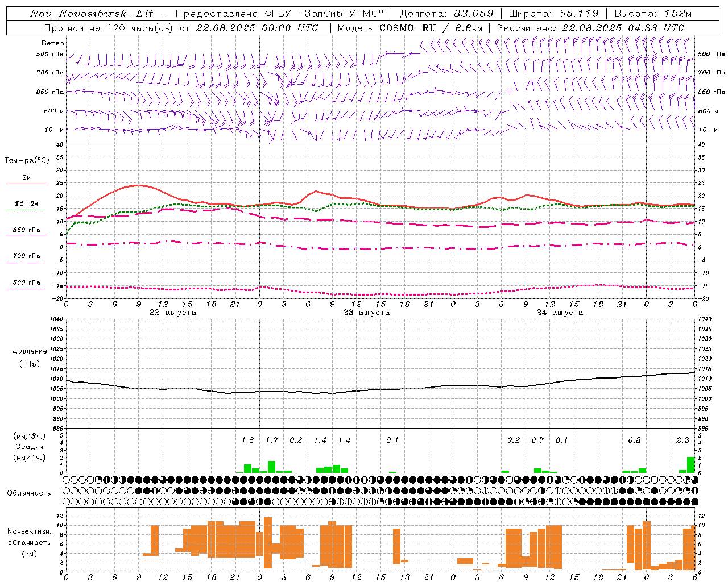Click the red solid 2м legend line
This screenshot has width=728, height=582.
click(x=26, y=184)
